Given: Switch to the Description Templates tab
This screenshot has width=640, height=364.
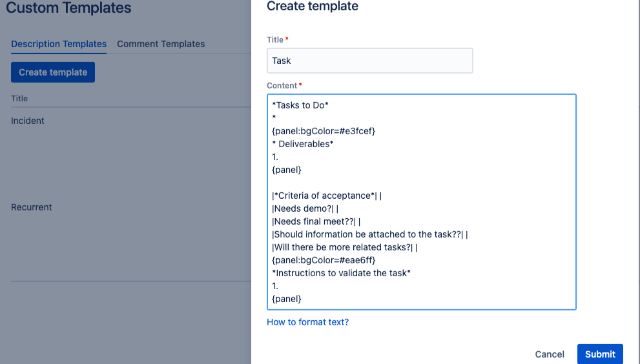Looking at the screenshot, I should [59, 44].
